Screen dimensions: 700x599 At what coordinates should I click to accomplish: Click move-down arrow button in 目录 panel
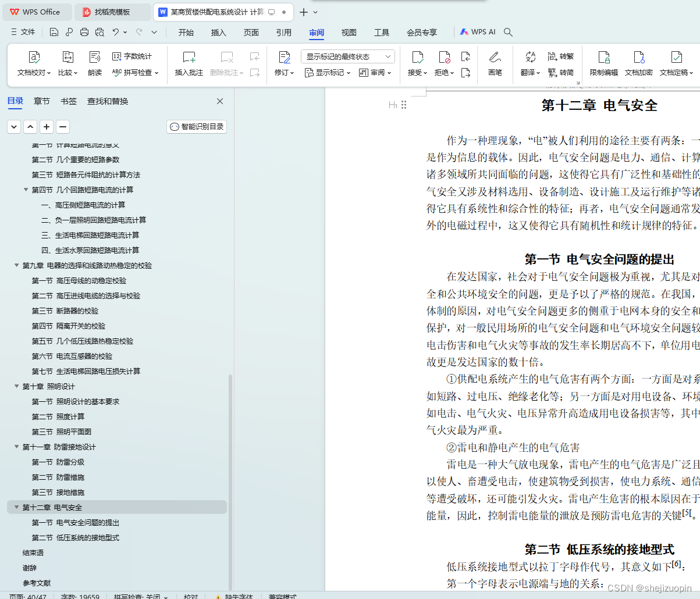14,127
